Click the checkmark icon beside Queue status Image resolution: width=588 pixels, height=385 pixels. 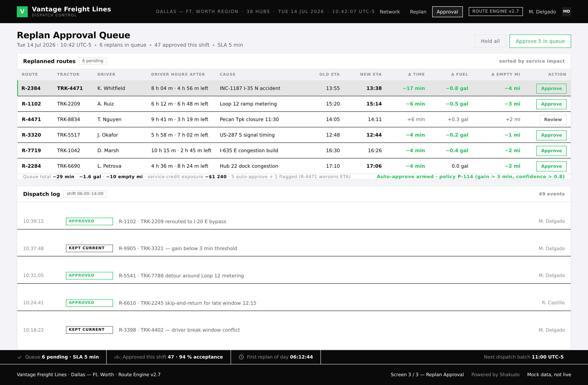coord(20,357)
